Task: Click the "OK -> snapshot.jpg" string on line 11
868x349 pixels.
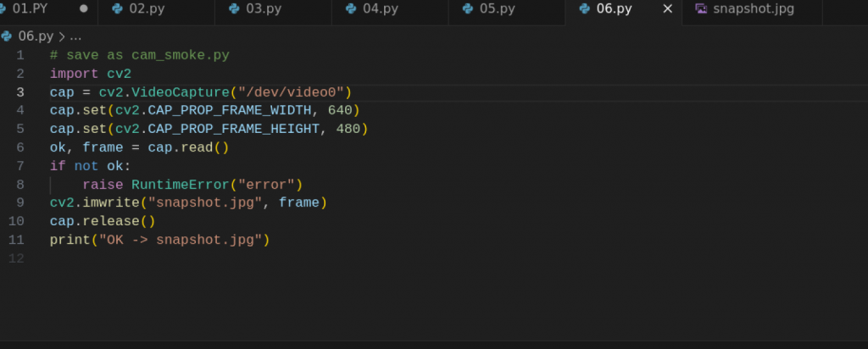Action: [181, 240]
